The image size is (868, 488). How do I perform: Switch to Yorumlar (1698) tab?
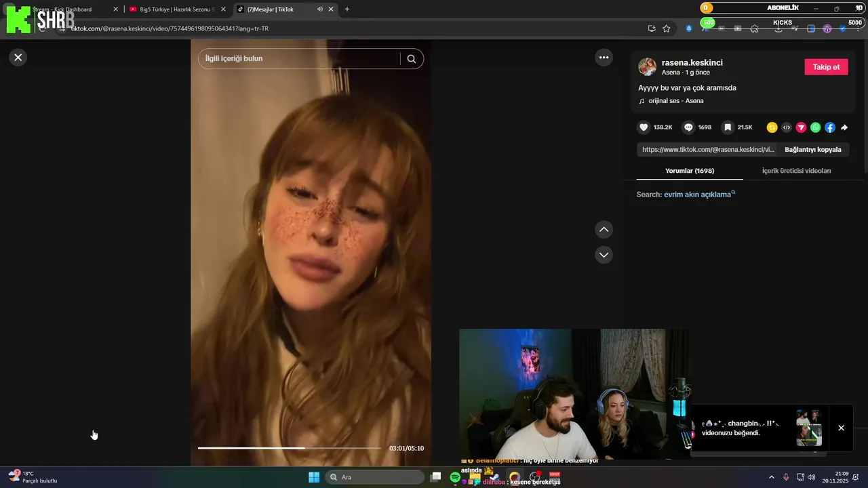[690, 171]
